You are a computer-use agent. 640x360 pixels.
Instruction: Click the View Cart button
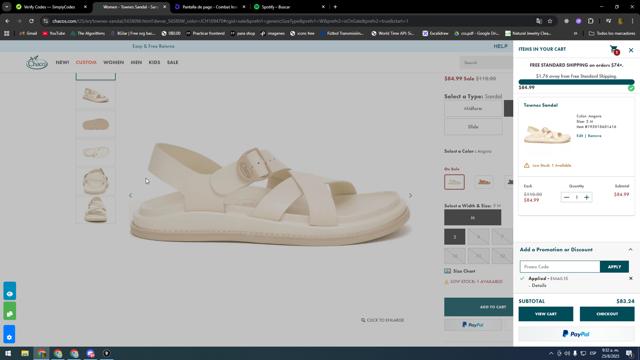click(546, 314)
